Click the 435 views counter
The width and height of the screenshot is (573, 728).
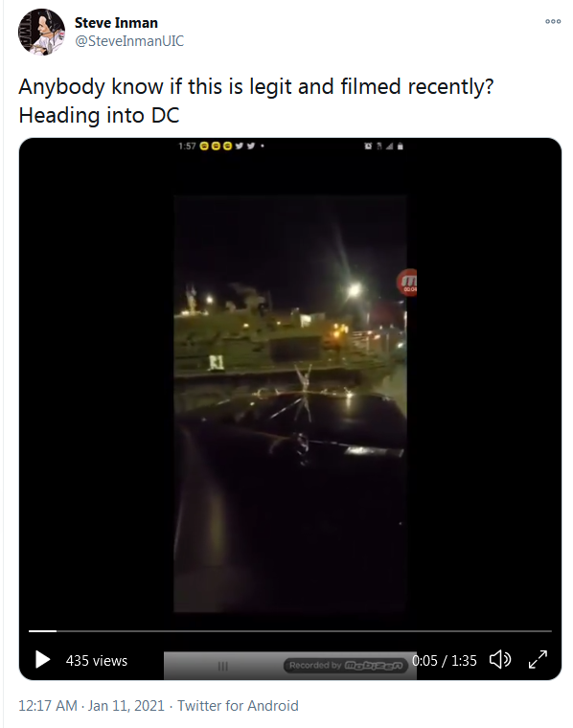click(97, 661)
